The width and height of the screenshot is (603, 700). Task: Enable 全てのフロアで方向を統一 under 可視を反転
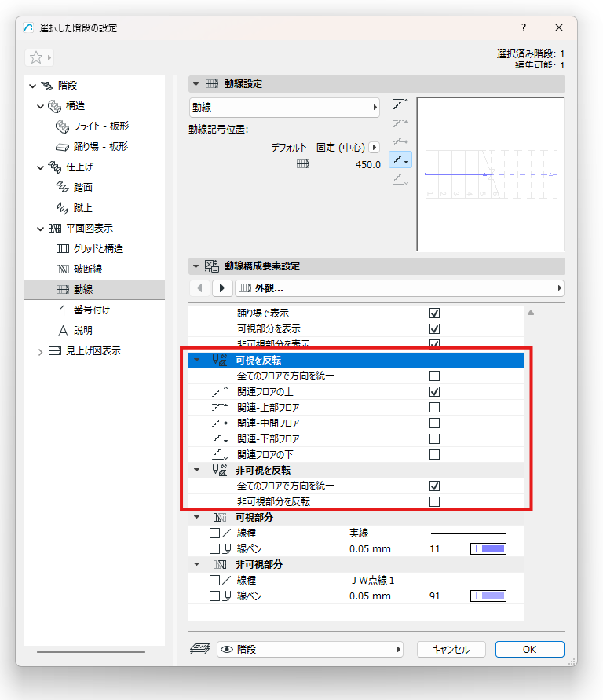(x=434, y=376)
